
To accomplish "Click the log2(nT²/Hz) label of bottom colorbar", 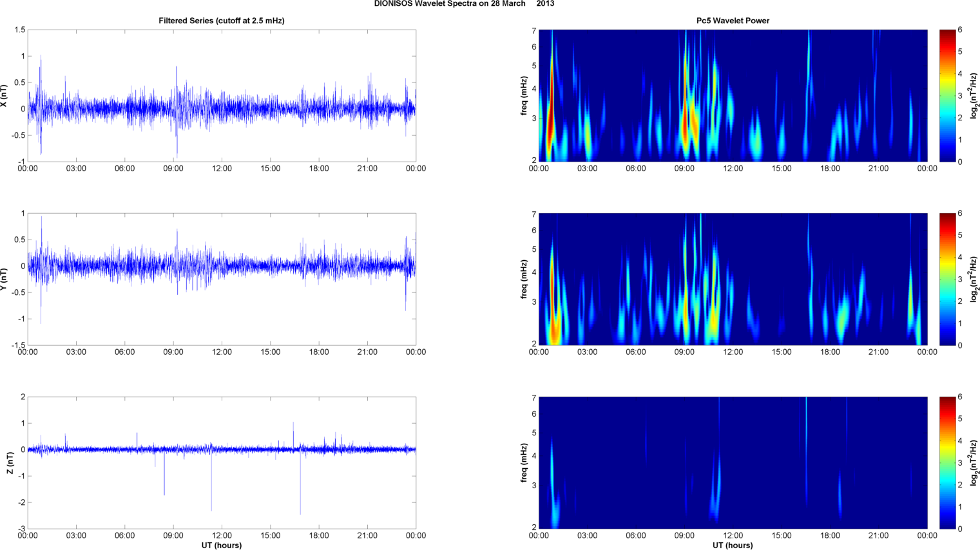I will (975, 462).
